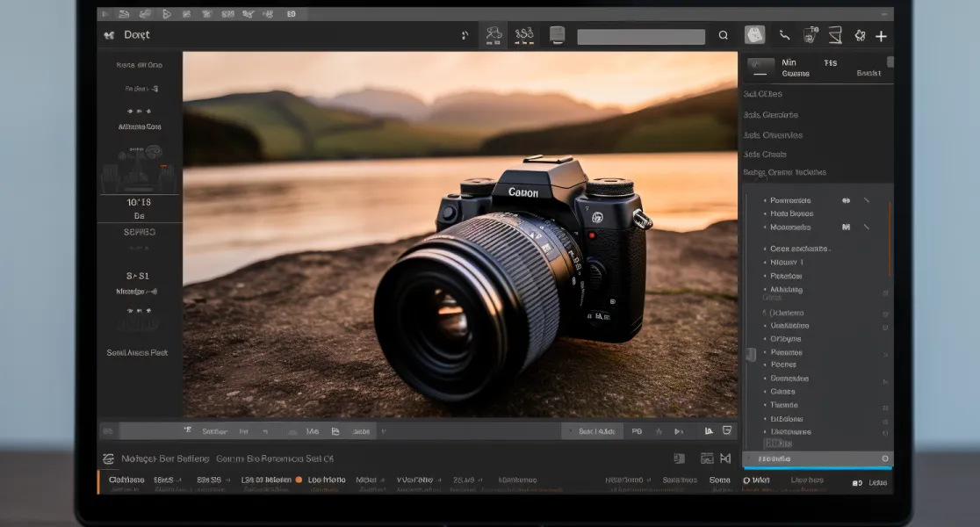Click 'O Wien' at bottom right

click(x=756, y=480)
